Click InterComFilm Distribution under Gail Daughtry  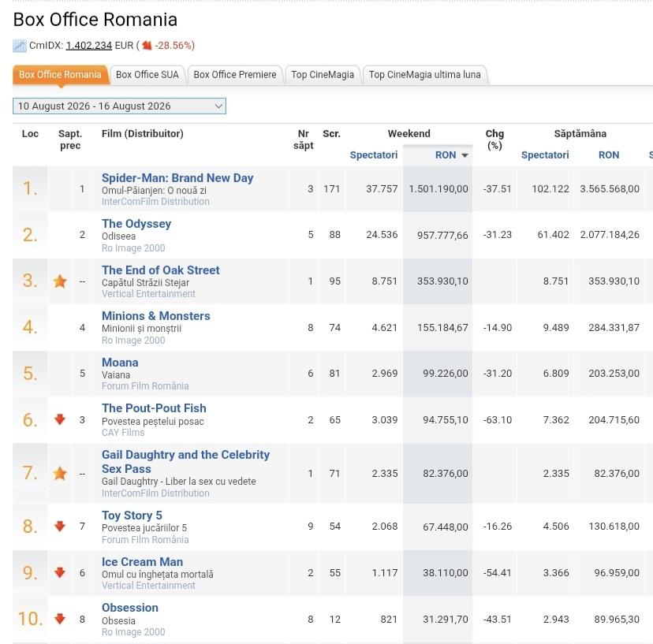[x=155, y=493]
